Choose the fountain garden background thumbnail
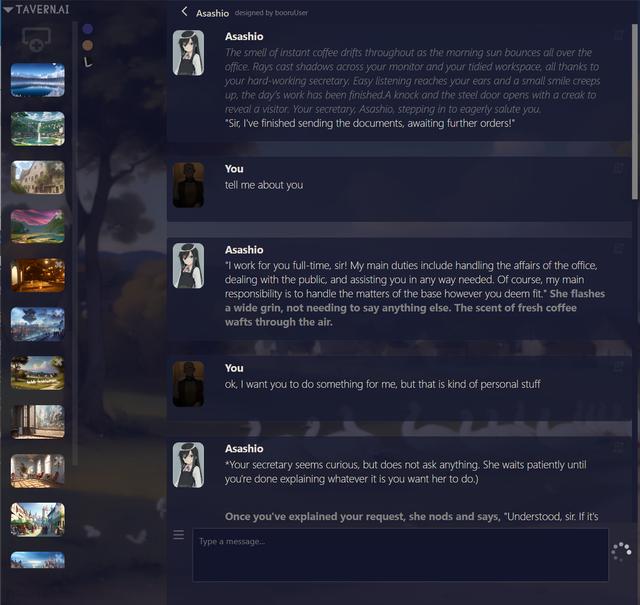640x605 pixels. point(38,129)
